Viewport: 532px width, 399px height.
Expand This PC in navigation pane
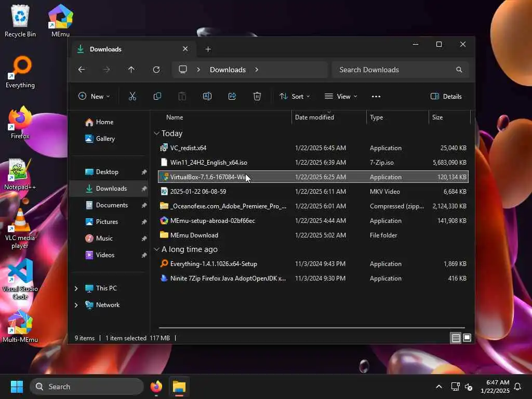pyautogui.click(x=76, y=288)
